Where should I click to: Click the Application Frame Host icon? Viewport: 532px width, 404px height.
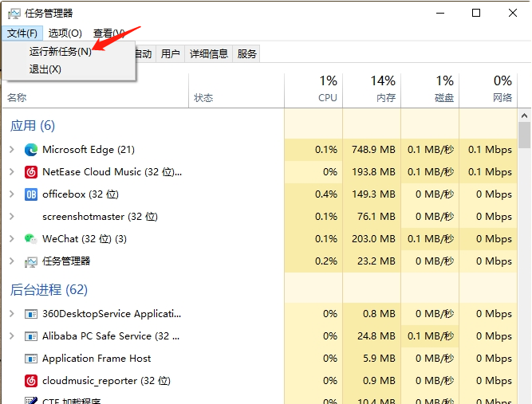(x=31, y=359)
